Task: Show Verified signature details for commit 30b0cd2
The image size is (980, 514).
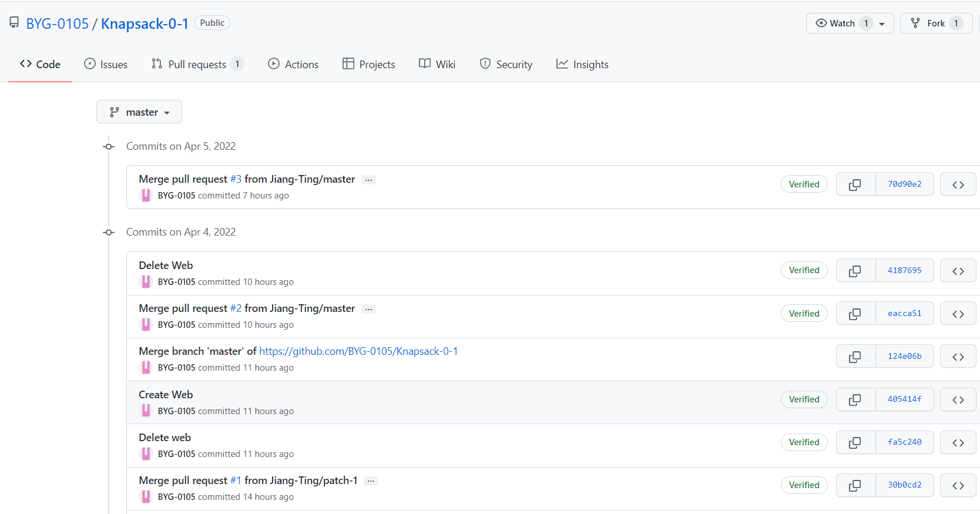Action: click(x=804, y=485)
